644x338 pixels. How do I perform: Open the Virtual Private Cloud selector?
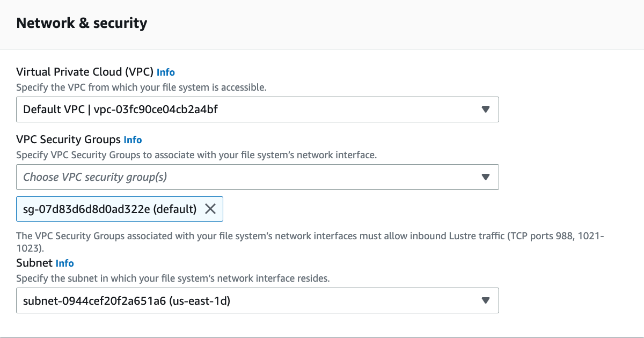tap(258, 109)
